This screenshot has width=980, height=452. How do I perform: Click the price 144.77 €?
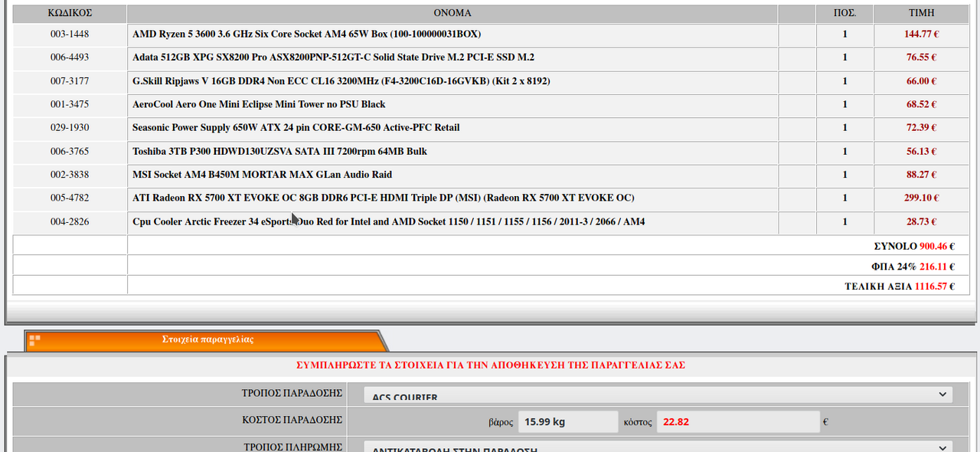921,34
